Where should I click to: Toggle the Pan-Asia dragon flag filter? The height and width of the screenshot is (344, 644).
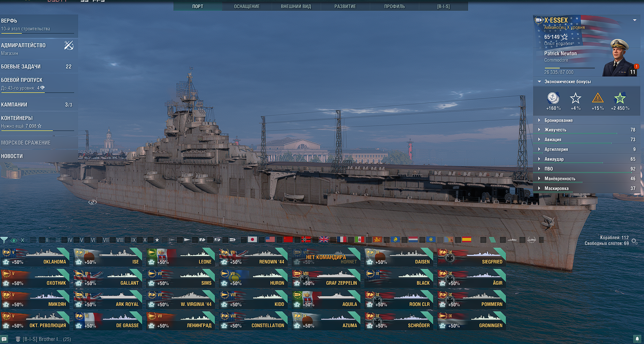(x=377, y=240)
